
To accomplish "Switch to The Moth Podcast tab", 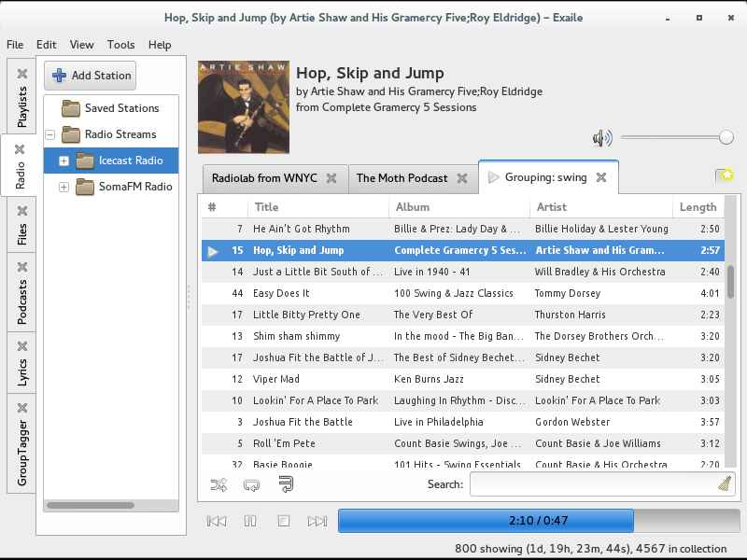I will 402,178.
